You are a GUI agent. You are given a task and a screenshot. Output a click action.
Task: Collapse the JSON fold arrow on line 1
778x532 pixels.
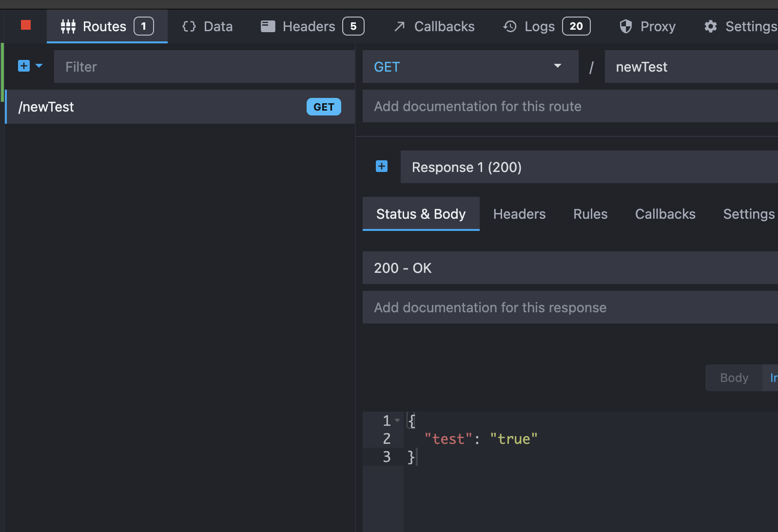[x=397, y=420]
